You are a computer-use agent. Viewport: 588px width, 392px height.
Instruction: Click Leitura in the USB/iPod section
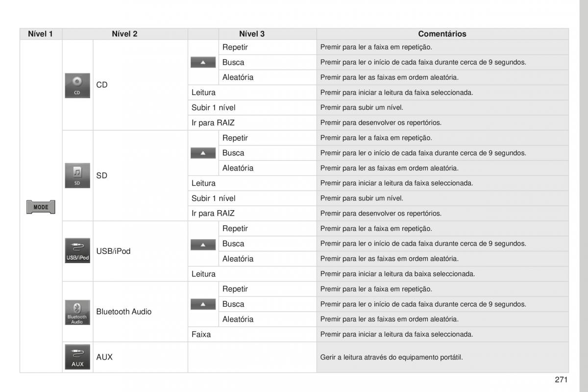tap(203, 274)
